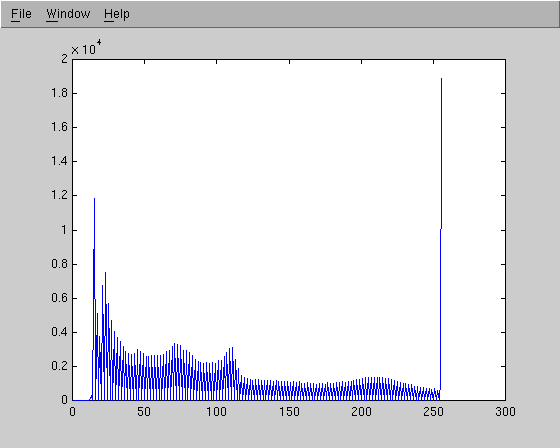Image resolution: width=560 pixels, height=448 pixels.
Task: Click the x-axis label 250
Action: pos(433,412)
